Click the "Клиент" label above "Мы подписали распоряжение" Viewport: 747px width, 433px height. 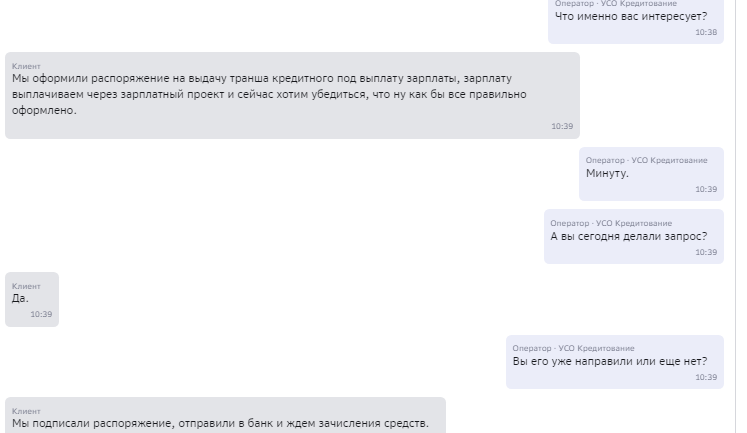click(x=26, y=411)
